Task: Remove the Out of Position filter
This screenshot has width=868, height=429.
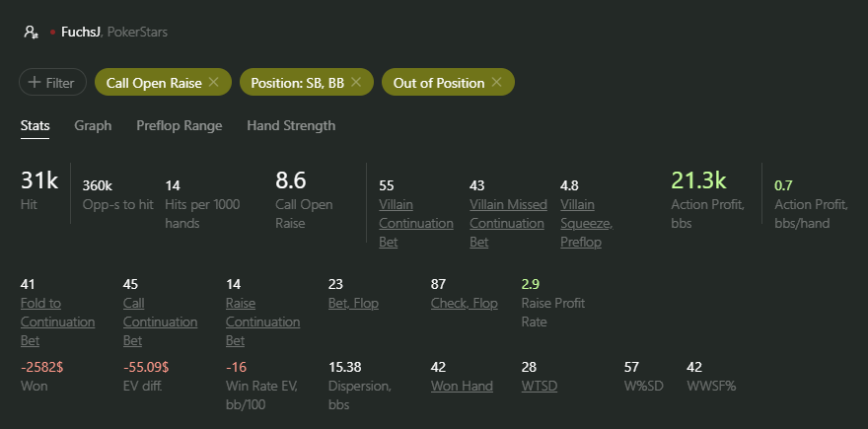Action: (496, 83)
